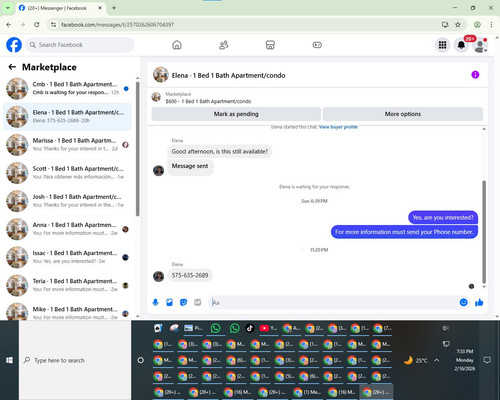Image resolution: width=500 pixels, height=400 pixels.
Task: Open the Friends icon in top navigation
Action: [x=223, y=45]
